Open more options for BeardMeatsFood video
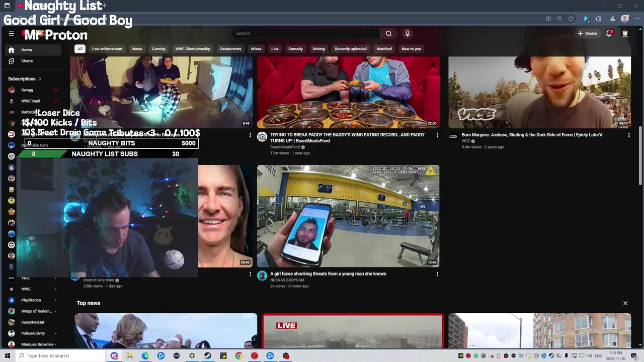 [x=437, y=135]
